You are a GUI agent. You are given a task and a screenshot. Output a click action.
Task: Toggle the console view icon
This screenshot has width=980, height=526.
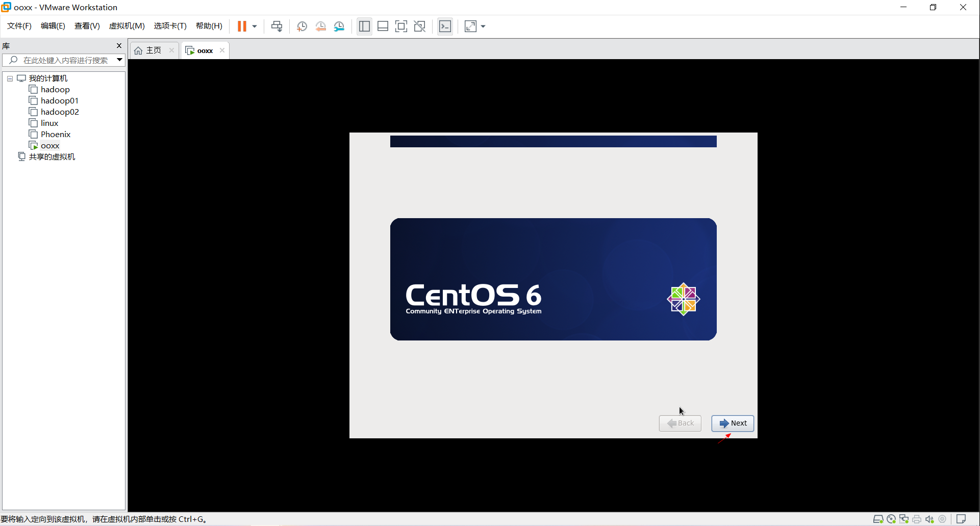[445, 27]
